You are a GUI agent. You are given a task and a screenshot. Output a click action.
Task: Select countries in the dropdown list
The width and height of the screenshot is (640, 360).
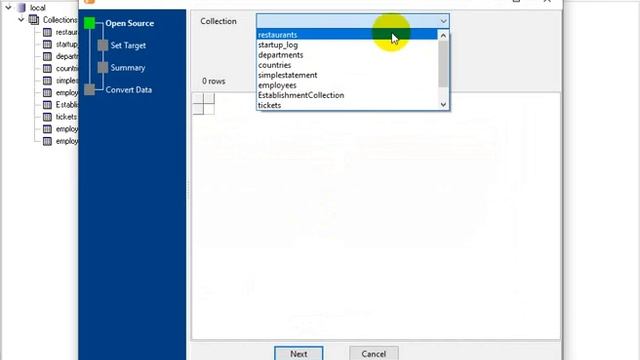pos(347,65)
